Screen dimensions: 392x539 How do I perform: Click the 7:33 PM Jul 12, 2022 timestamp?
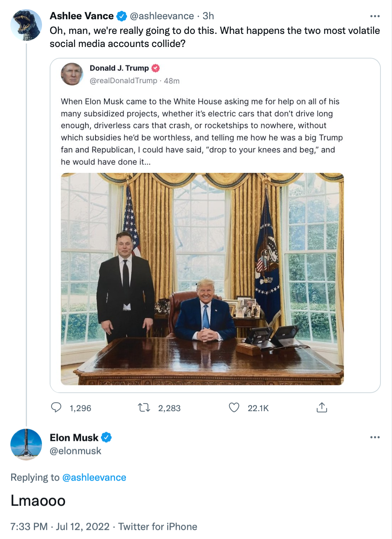tap(60, 527)
